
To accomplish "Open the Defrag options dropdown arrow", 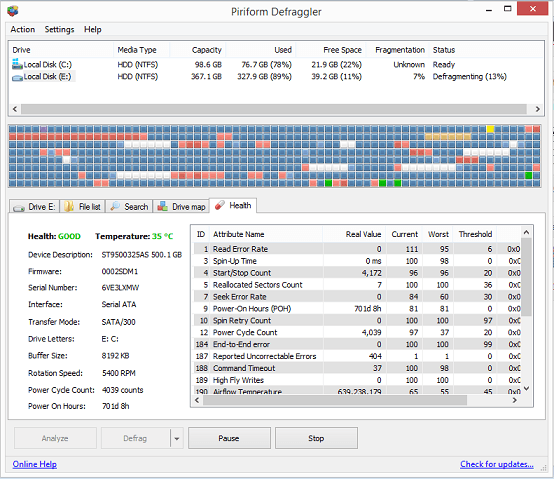I will click(177, 438).
